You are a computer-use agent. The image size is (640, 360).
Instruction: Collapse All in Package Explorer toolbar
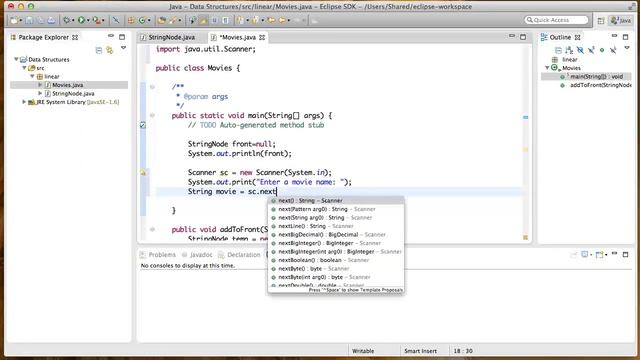click(99, 50)
